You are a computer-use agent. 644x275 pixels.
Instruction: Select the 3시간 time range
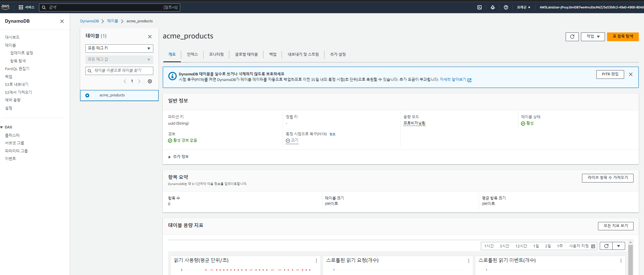point(505,246)
